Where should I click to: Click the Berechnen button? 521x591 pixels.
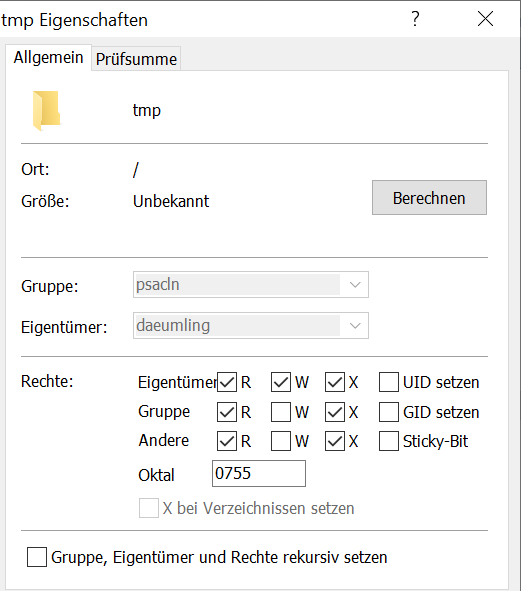(429, 198)
